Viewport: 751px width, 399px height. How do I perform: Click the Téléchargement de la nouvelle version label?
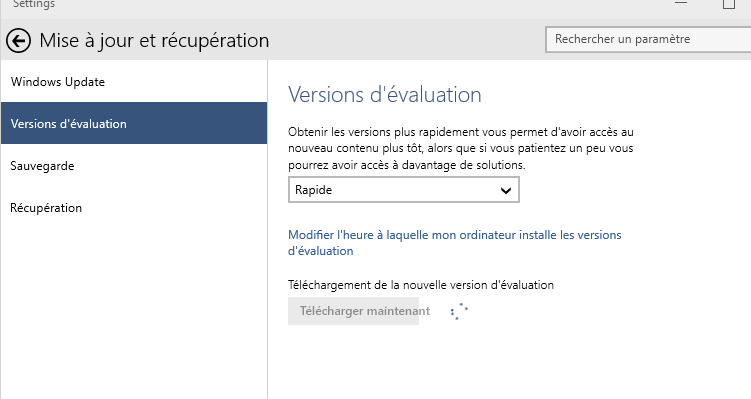pyautogui.click(x=421, y=285)
